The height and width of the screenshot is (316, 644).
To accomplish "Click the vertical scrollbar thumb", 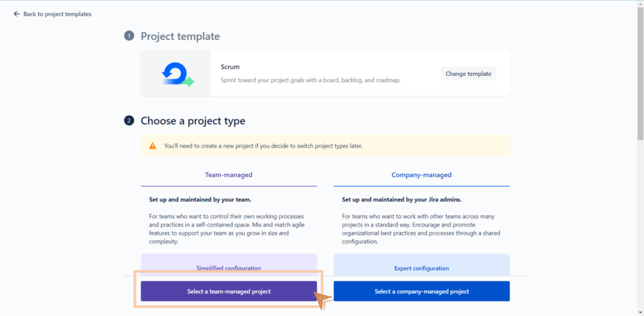I will (x=640, y=74).
